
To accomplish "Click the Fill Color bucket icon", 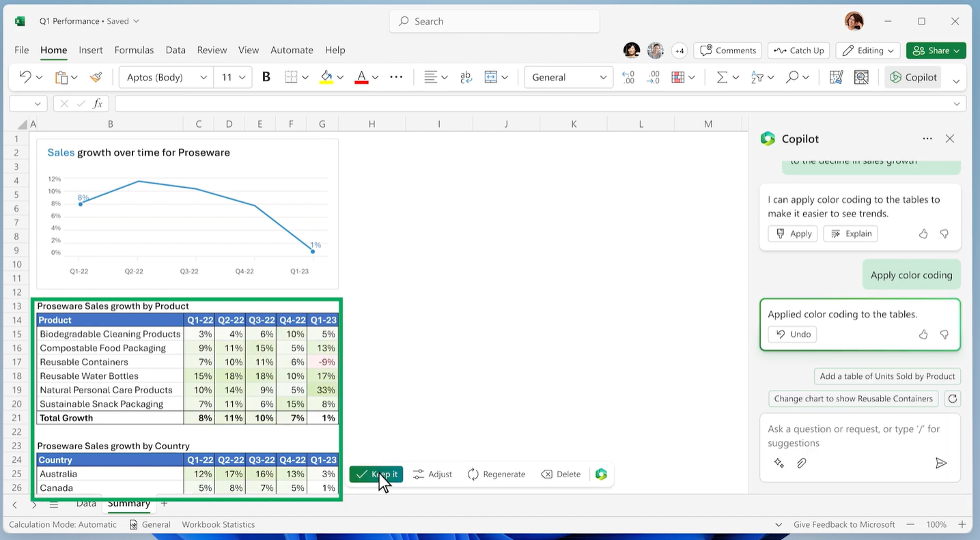I will pos(326,77).
